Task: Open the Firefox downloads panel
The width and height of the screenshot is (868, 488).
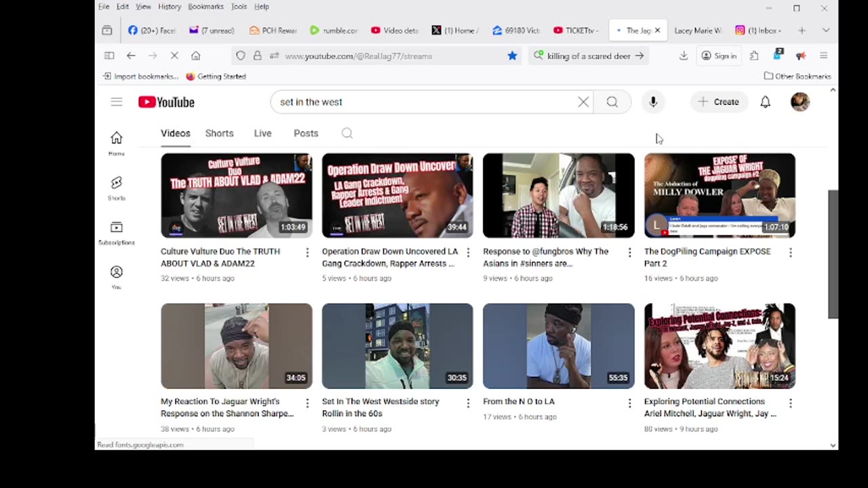Action: (x=684, y=56)
